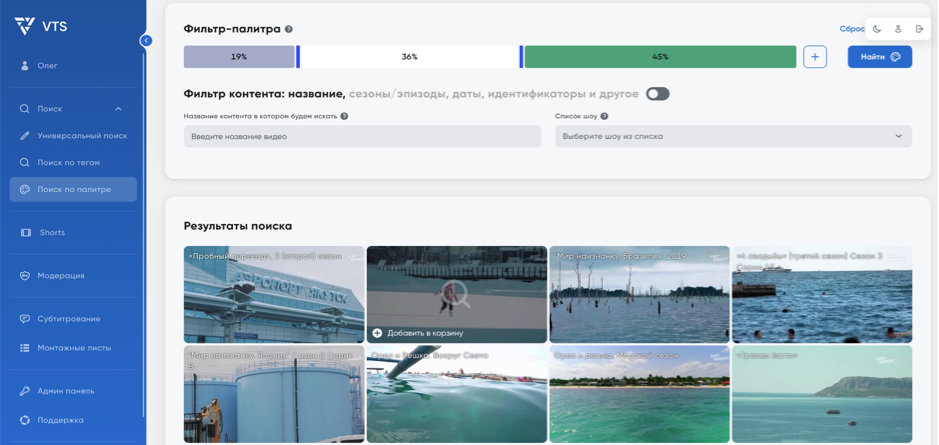The height and width of the screenshot is (445, 939).
Task: Go to Поиск по тегам
Action: click(68, 163)
